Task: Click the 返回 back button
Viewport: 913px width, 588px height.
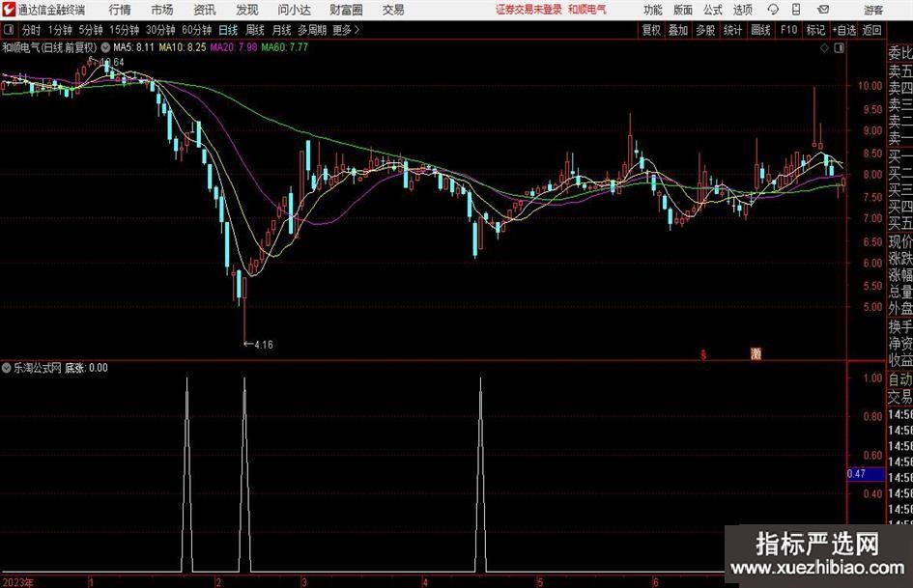Action: tap(871, 30)
